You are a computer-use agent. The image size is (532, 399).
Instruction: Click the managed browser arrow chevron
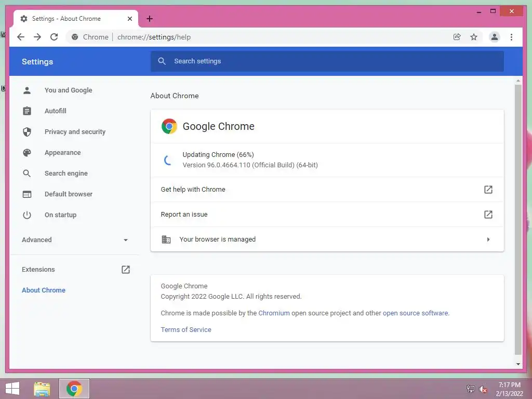(488, 240)
